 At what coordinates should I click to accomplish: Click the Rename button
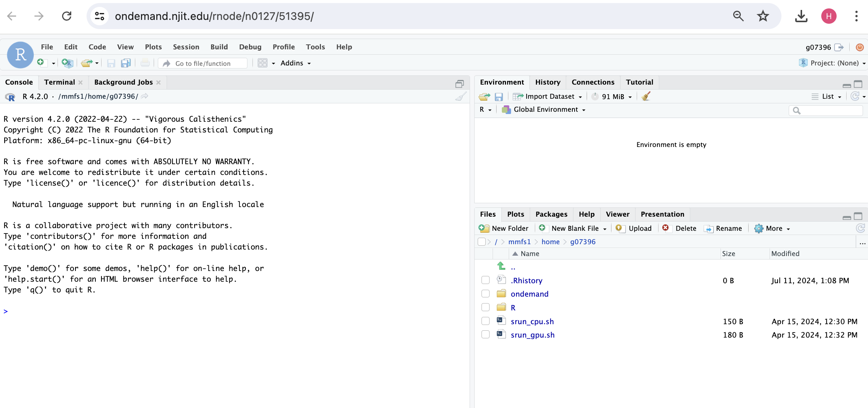point(723,228)
